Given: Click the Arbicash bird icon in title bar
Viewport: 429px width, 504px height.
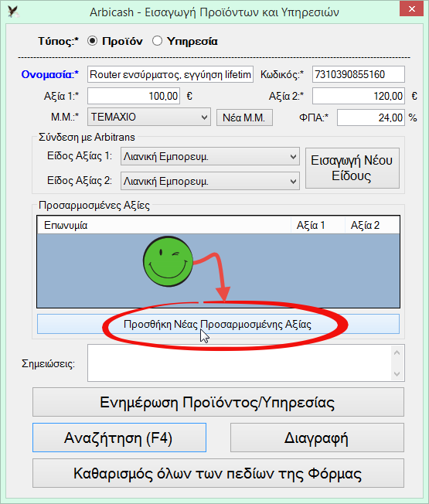Looking at the screenshot, I should tap(13, 12).
